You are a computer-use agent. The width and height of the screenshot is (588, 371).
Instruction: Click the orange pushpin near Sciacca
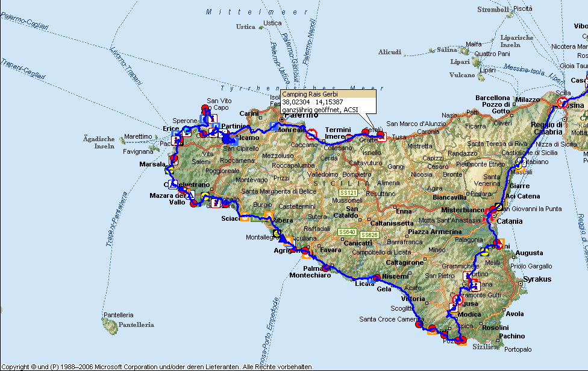coord(244,218)
